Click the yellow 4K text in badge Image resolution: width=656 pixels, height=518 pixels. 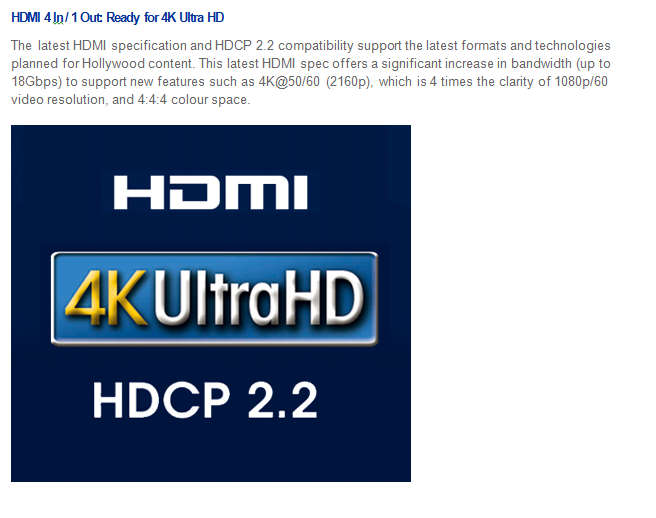[106, 298]
